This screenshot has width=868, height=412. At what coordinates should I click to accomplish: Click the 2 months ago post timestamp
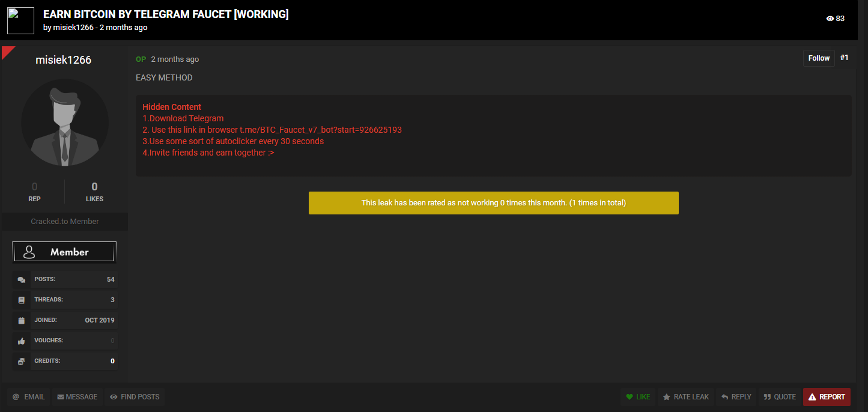point(175,59)
